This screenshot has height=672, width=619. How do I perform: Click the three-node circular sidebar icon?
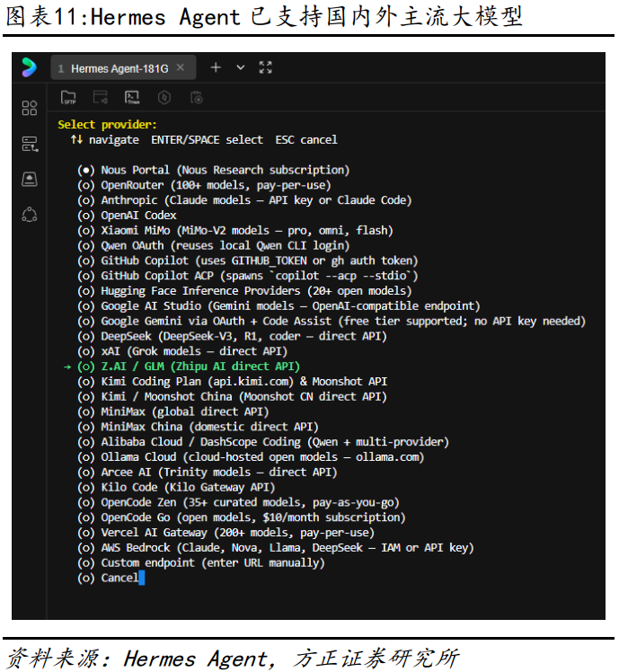tap(30, 214)
